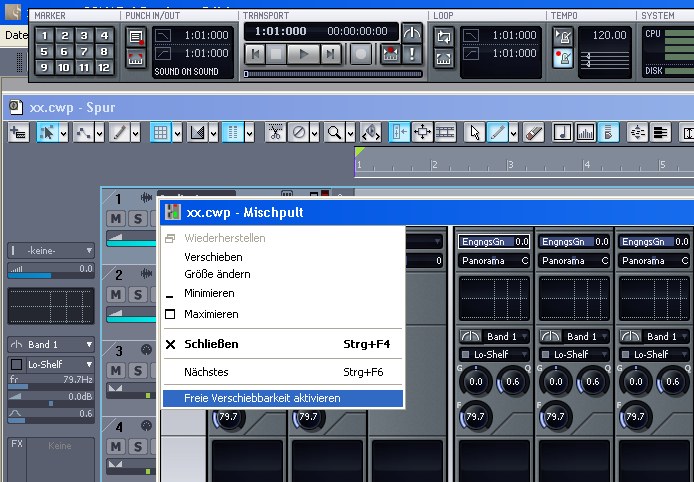Select the eraser tool icon
Screen dimensions: 694x482
point(534,132)
